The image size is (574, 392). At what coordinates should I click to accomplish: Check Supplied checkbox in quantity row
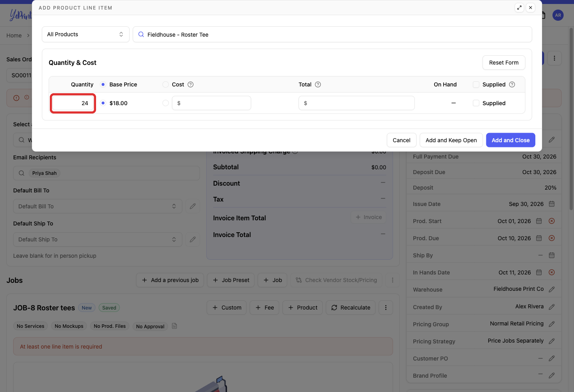point(476,103)
